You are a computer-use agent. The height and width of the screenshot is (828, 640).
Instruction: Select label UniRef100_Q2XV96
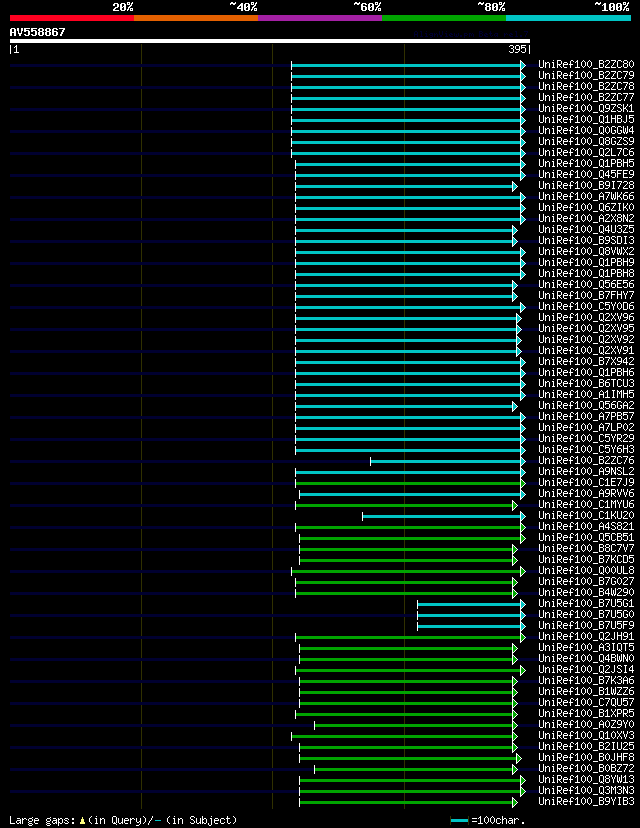tap(586, 317)
